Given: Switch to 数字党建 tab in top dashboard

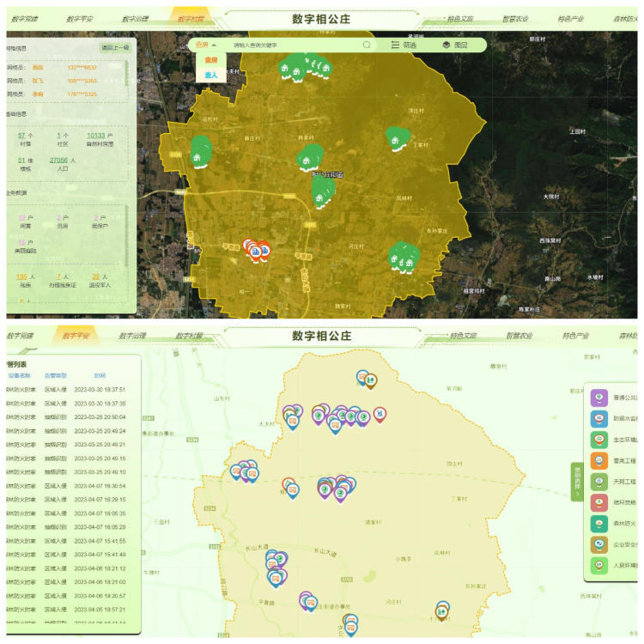Looking at the screenshot, I should coord(25,19).
